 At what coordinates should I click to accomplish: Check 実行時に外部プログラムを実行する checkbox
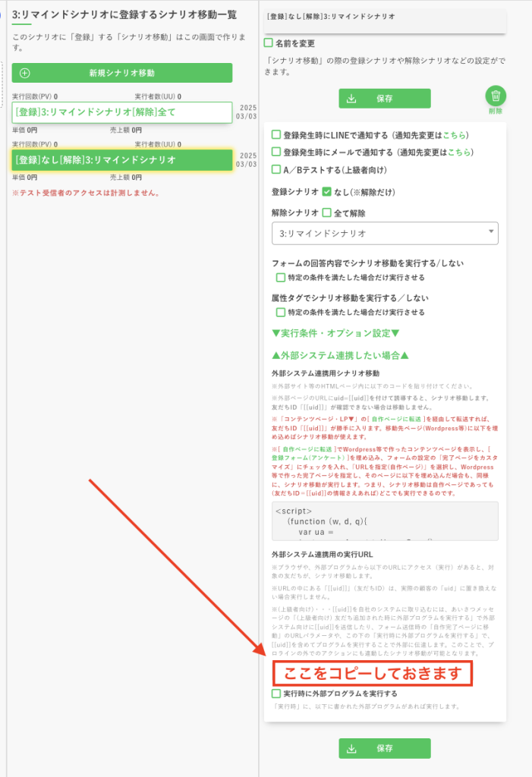click(x=276, y=694)
